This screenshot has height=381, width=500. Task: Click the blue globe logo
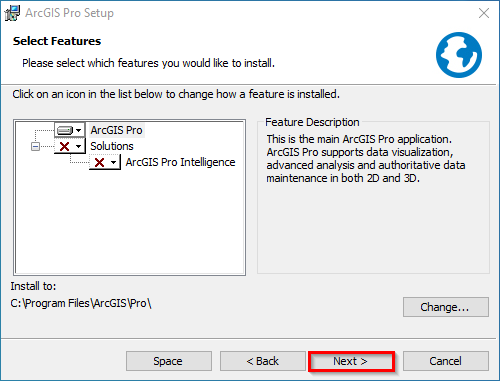(459, 55)
